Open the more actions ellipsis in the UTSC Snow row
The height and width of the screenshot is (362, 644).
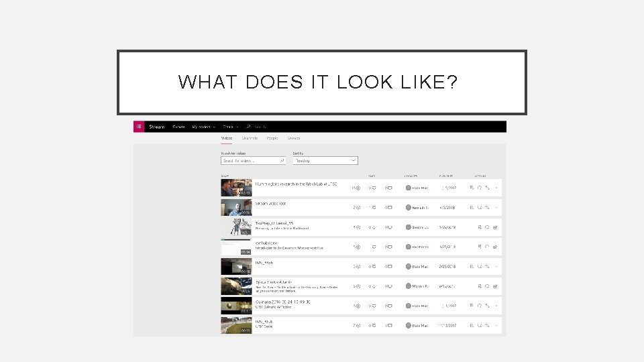click(x=496, y=326)
